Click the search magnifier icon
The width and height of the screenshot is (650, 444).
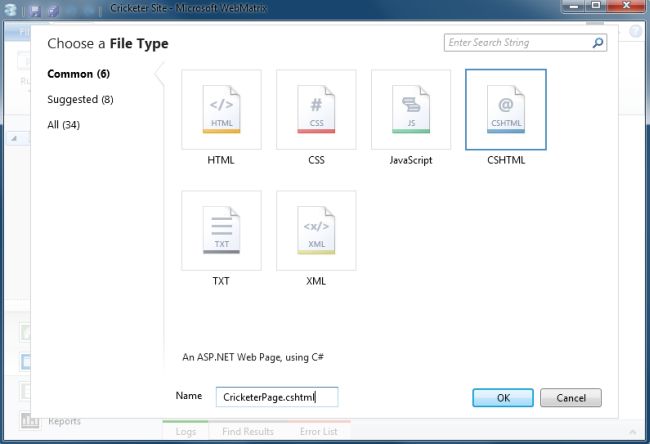598,43
